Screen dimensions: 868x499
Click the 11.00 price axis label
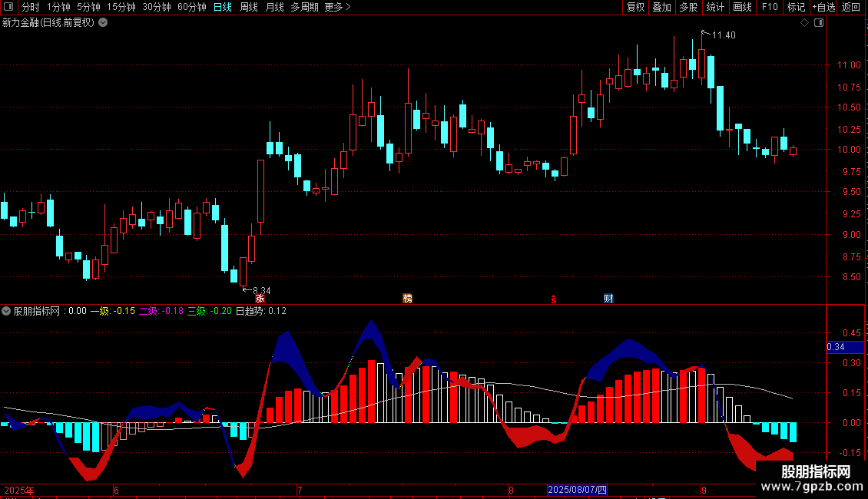pyautogui.click(x=849, y=64)
